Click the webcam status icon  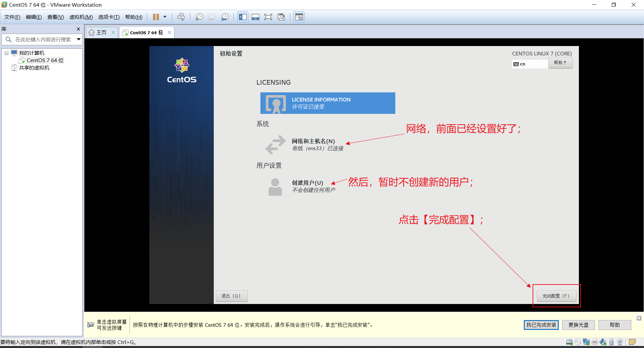[x=620, y=342]
